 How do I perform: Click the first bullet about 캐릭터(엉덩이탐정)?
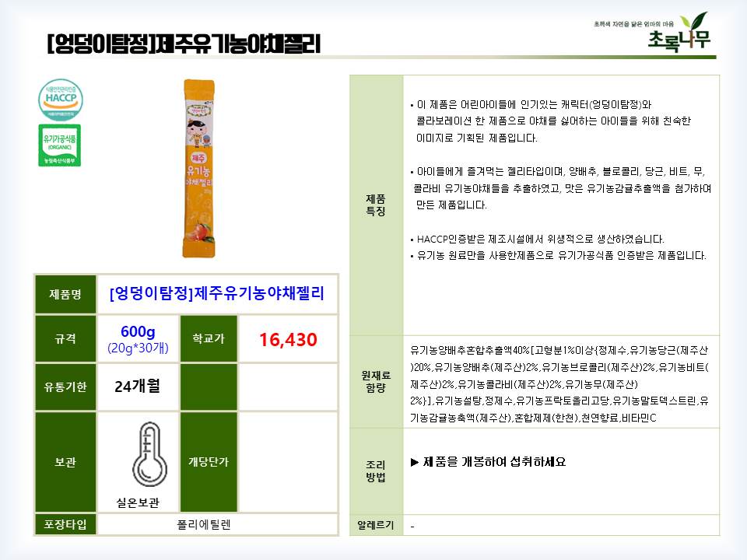pyautogui.click(x=550, y=121)
